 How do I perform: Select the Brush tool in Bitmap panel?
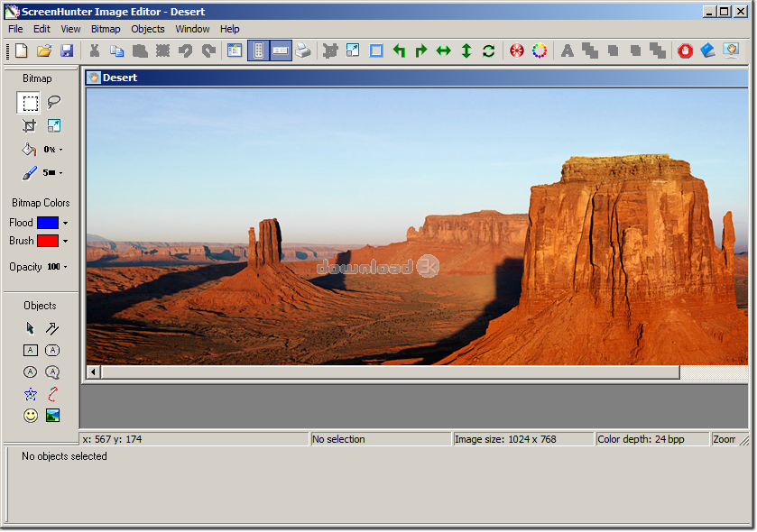(30, 173)
